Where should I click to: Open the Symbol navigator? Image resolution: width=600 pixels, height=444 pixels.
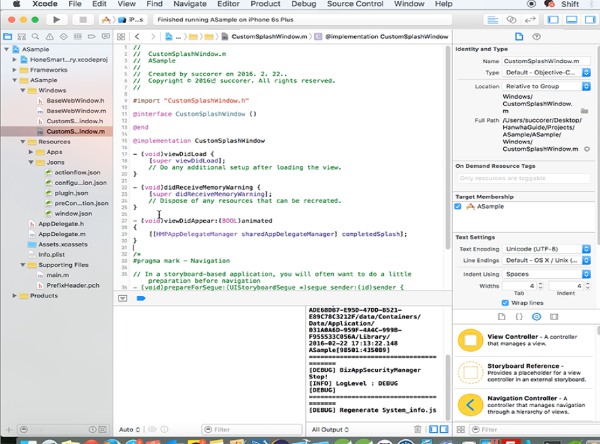pos(22,37)
